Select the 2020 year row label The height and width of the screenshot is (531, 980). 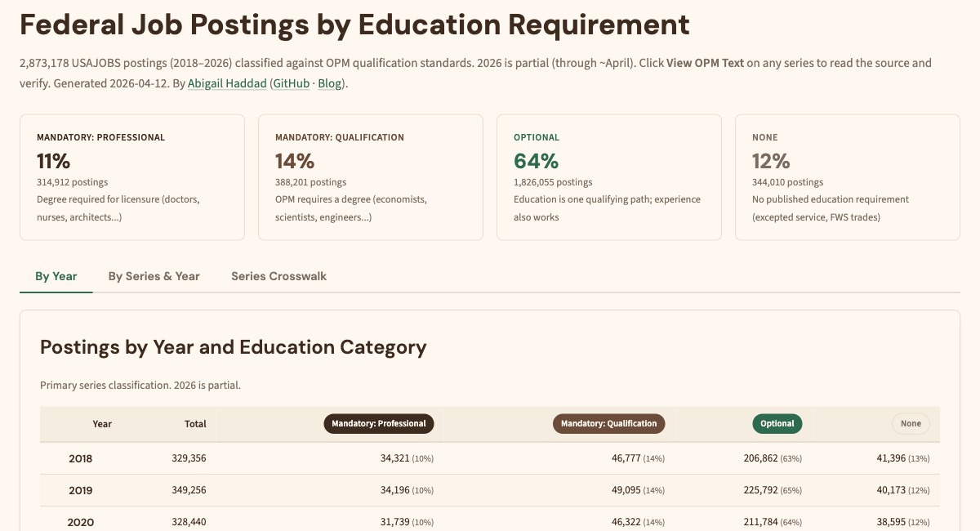[81, 523]
